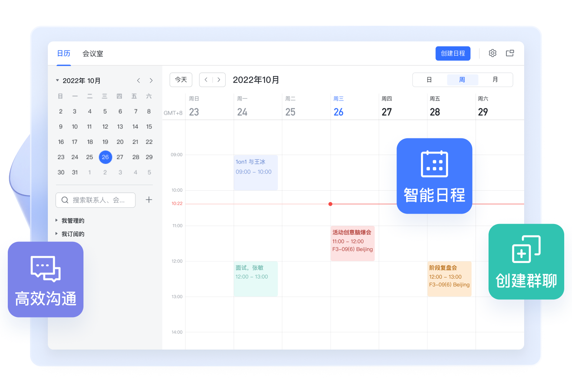Select the 日历 tab
Screen dimensions: 572x392
point(63,54)
